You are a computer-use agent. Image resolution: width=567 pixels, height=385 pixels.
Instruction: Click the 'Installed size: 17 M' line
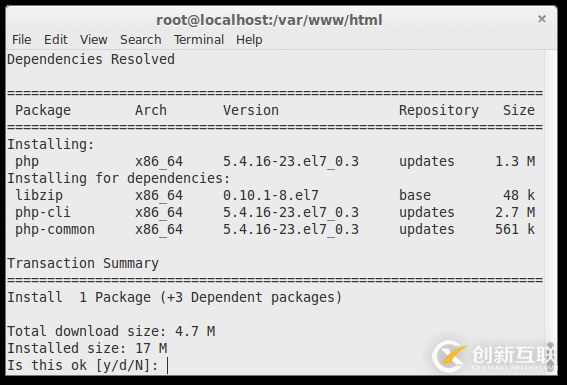click(x=87, y=348)
